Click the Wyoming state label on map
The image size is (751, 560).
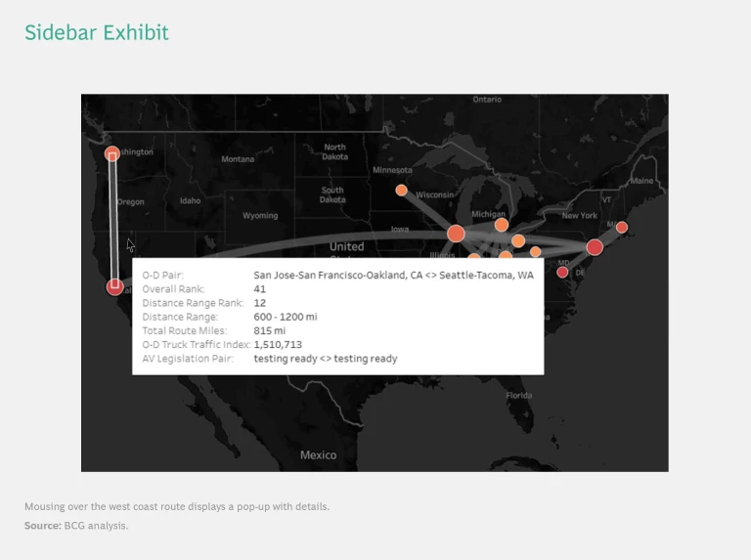pos(260,215)
